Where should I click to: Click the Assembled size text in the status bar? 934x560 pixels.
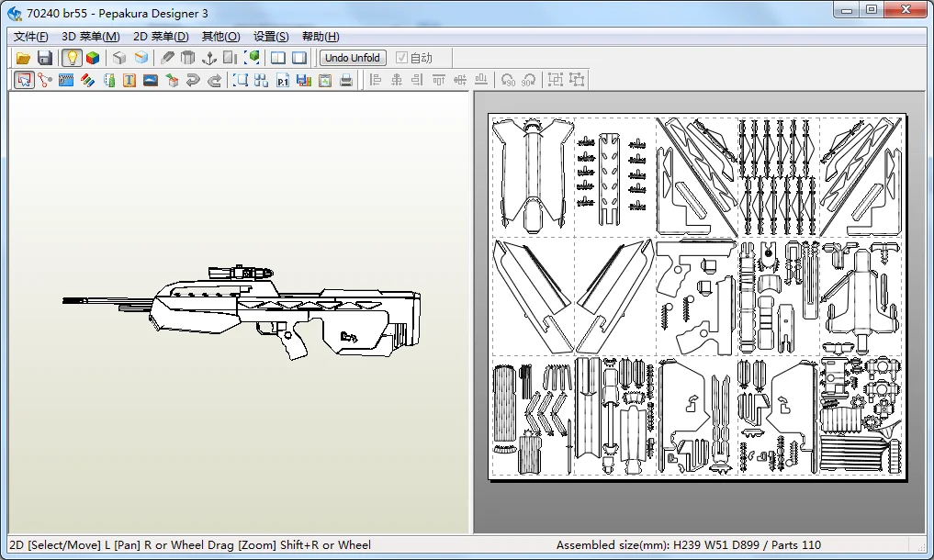pyautogui.click(x=688, y=544)
